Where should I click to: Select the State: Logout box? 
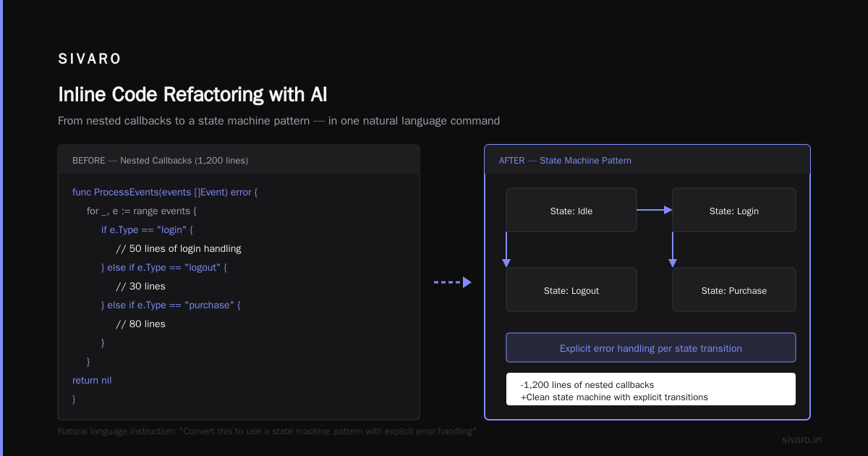point(571,290)
